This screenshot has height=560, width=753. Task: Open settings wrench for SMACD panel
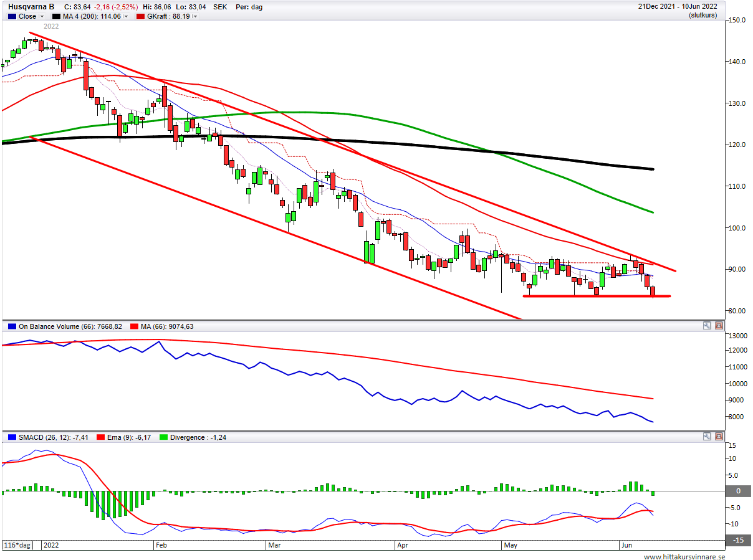click(707, 437)
